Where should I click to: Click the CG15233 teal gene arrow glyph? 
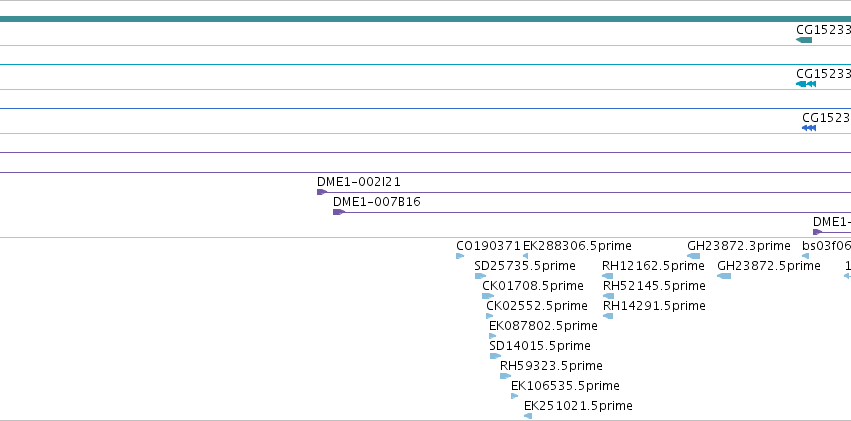pyautogui.click(x=804, y=40)
